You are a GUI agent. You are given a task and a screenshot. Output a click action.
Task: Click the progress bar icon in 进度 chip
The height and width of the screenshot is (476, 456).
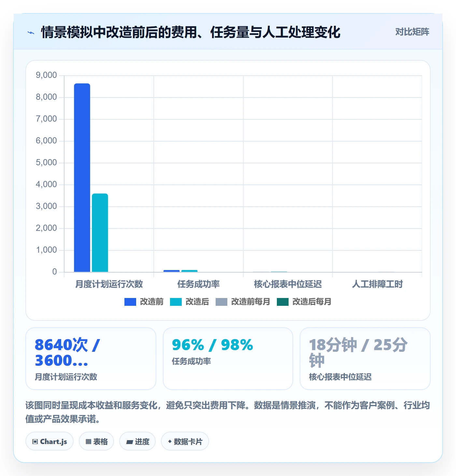click(130, 442)
